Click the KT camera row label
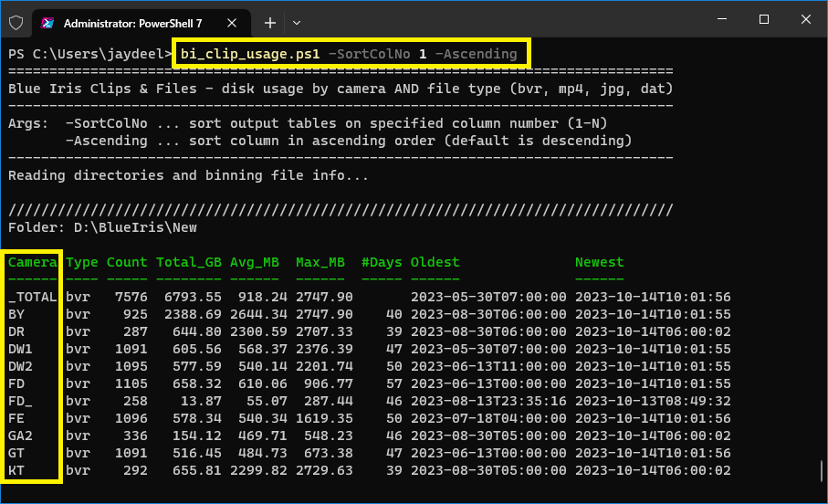 click(16, 471)
